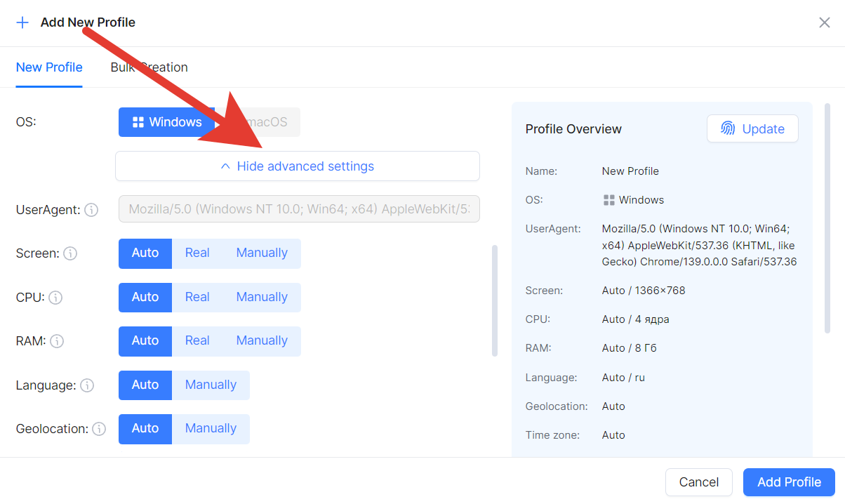Switch CPU setting to Real
845x504 pixels.
197,297
